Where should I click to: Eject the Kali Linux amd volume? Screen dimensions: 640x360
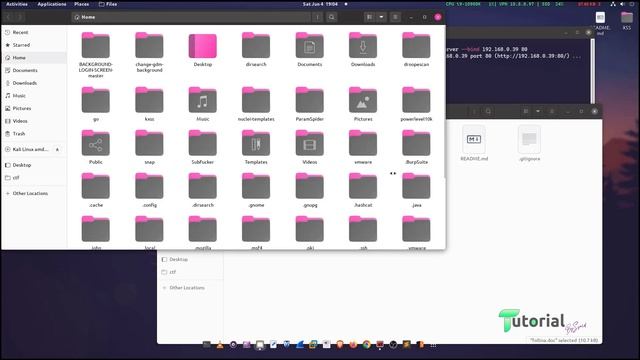(x=57, y=149)
